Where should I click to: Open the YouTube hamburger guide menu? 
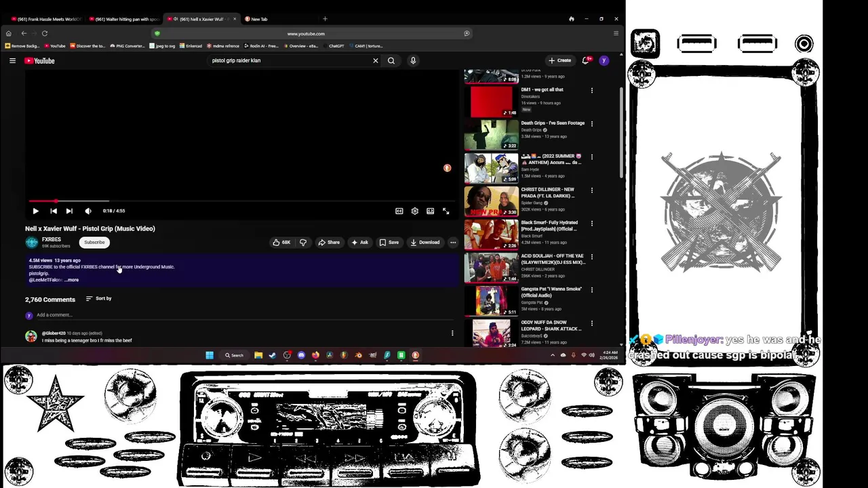pos(12,60)
